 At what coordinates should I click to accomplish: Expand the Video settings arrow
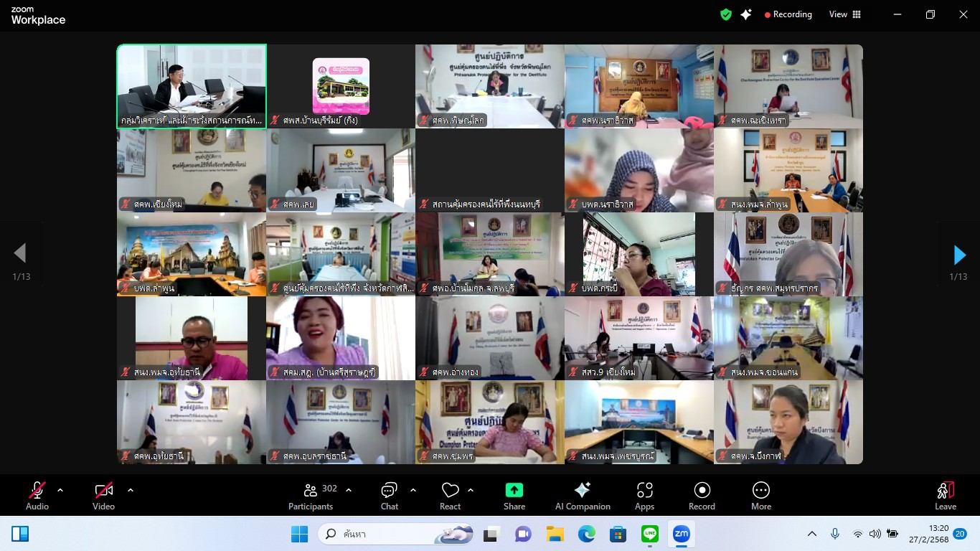(131, 490)
